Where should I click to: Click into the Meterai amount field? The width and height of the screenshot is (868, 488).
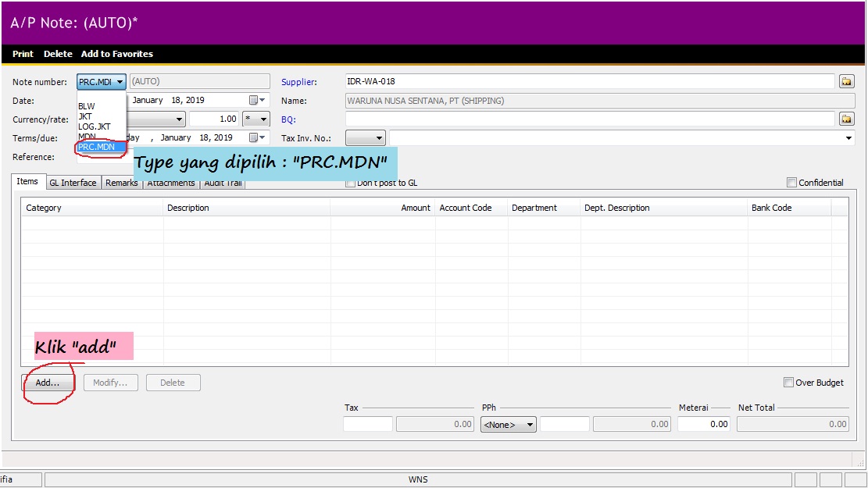click(x=703, y=424)
